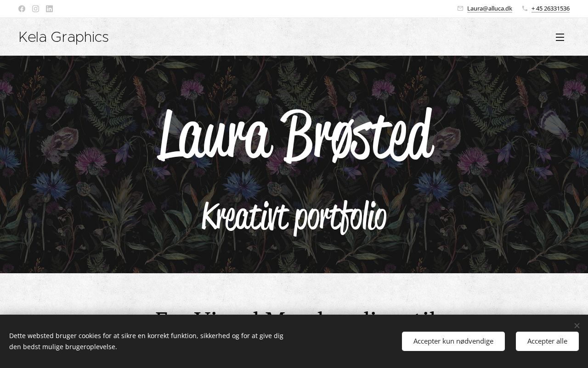588x368 pixels.
Task: Click the phone handset icon
Action: coord(525,8)
